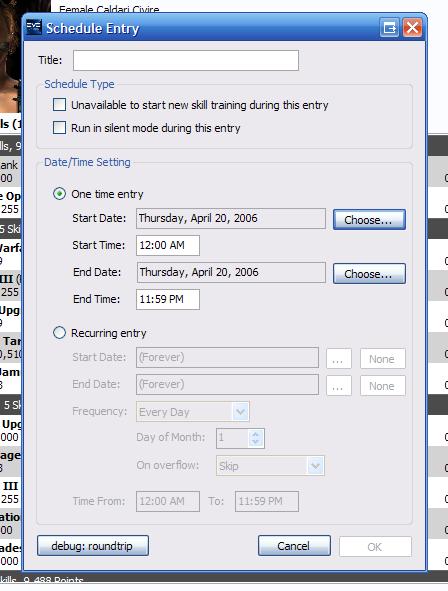
Task: Increase Day of Month with up arrow
Action: pyautogui.click(x=256, y=435)
